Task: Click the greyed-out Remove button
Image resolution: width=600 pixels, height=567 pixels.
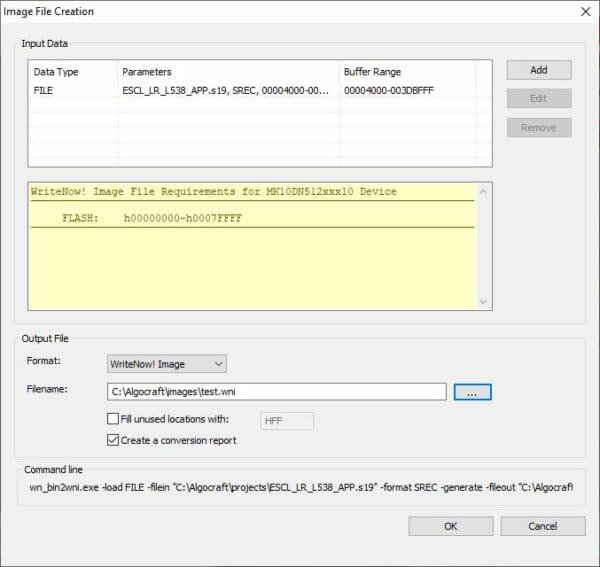Action: tap(539, 128)
